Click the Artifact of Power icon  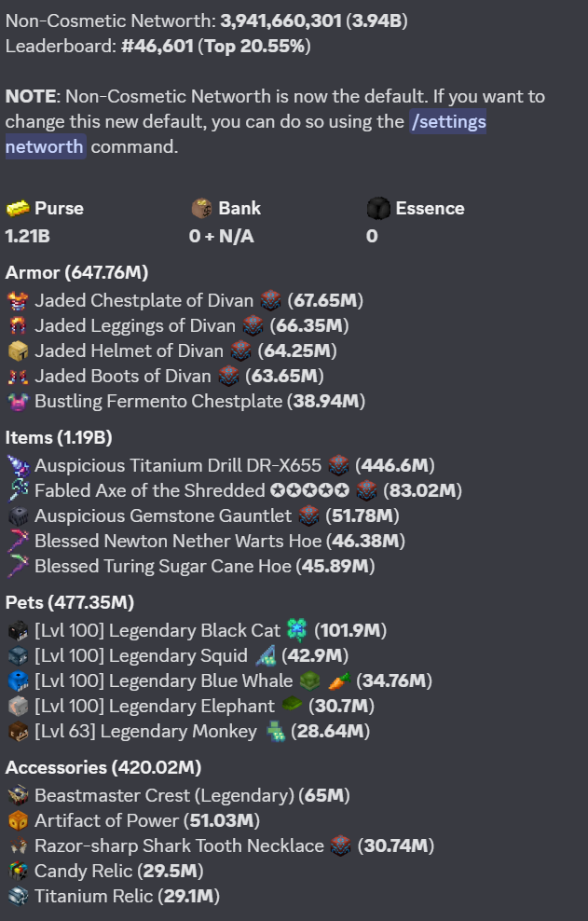(18, 820)
